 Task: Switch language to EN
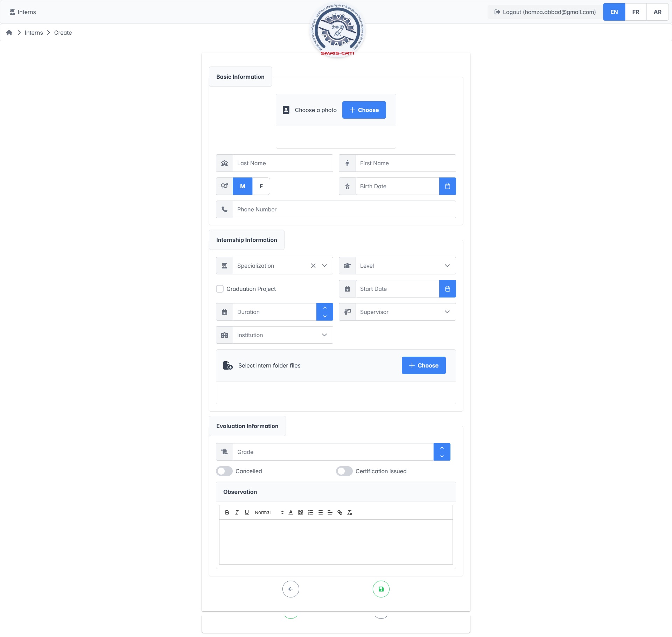click(x=614, y=12)
